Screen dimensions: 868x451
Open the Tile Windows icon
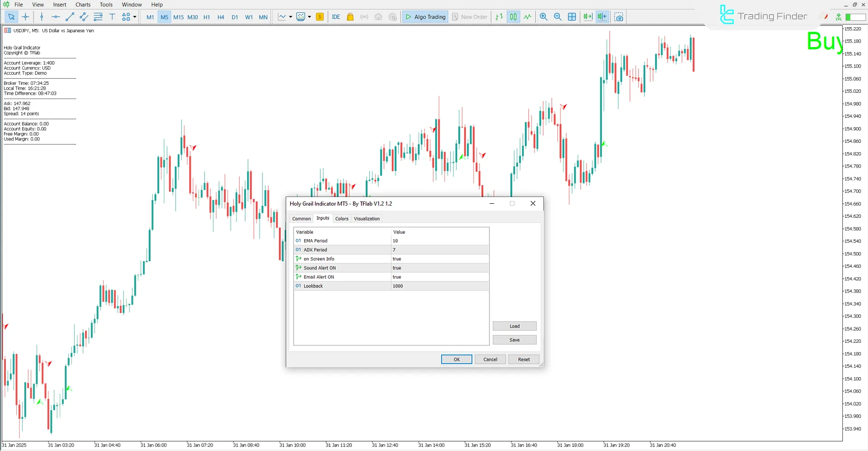[x=572, y=17]
